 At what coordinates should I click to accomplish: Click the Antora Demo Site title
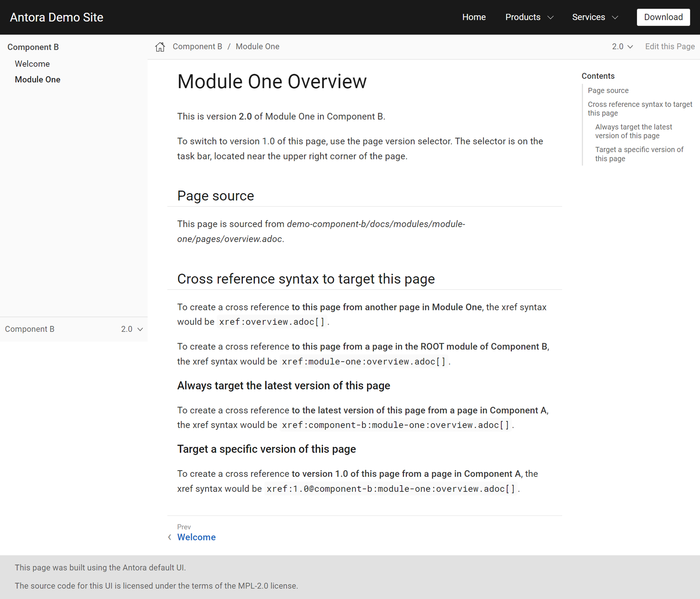[57, 17]
